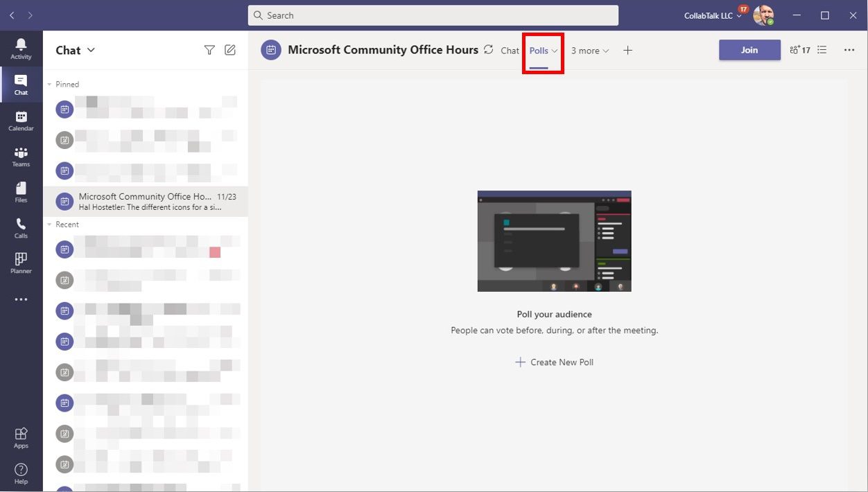Join the Microsoft Community Office Hours meeting
This screenshot has width=868, height=492.
click(749, 50)
